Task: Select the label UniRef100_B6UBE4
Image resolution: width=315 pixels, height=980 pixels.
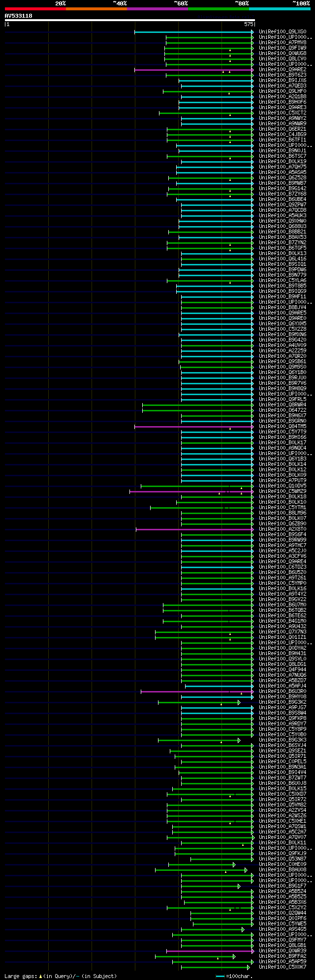Action: 283,200
